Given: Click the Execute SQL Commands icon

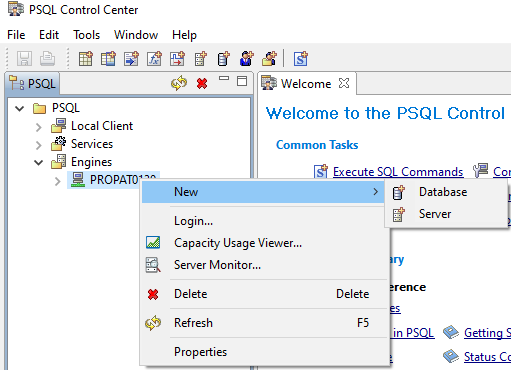Looking at the screenshot, I should tap(321, 171).
